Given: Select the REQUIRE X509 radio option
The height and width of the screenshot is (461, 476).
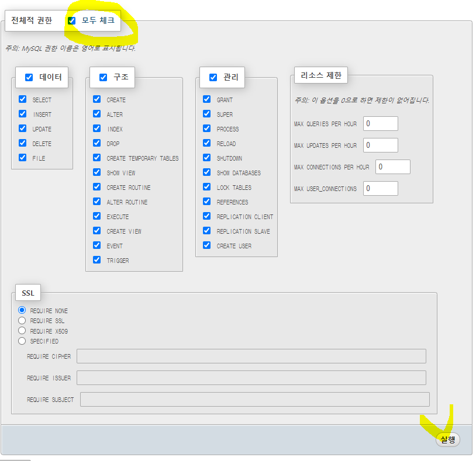Looking at the screenshot, I should click(22, 330).
